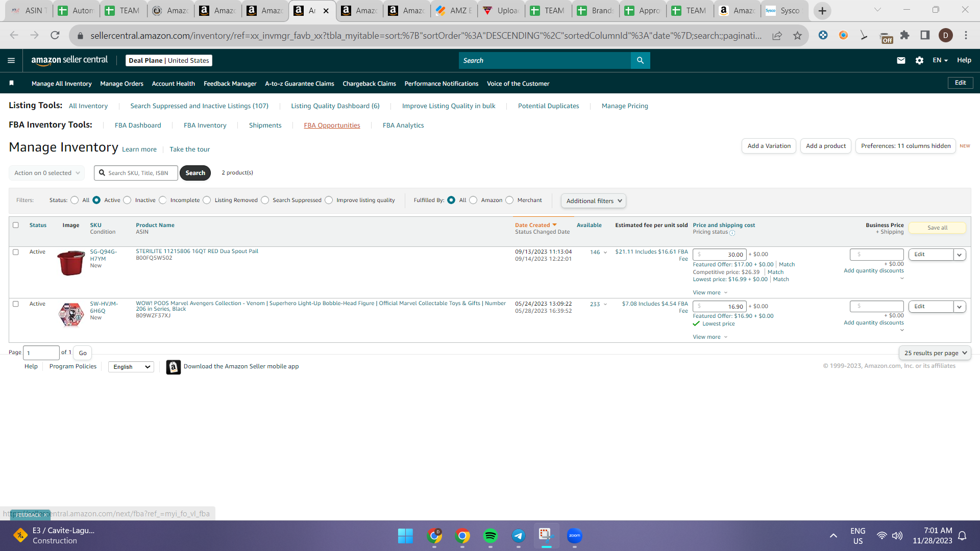980x551 pixels.
Task: Click the Pricing status info icon
Action: (x=732, y=233)
